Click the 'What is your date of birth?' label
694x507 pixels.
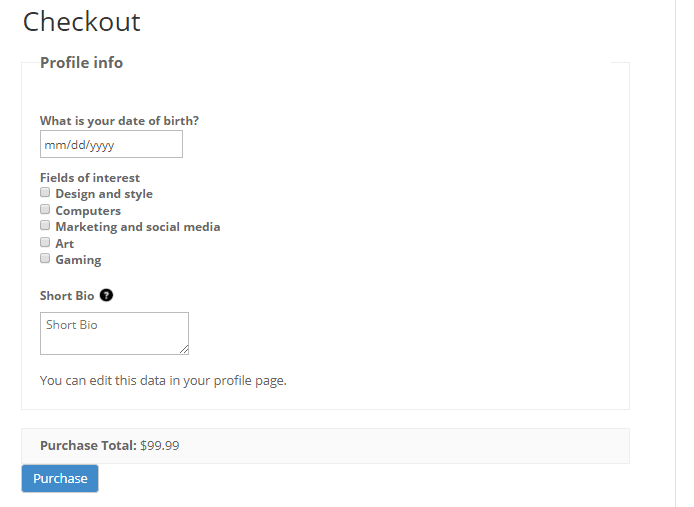tap(119, 121)
